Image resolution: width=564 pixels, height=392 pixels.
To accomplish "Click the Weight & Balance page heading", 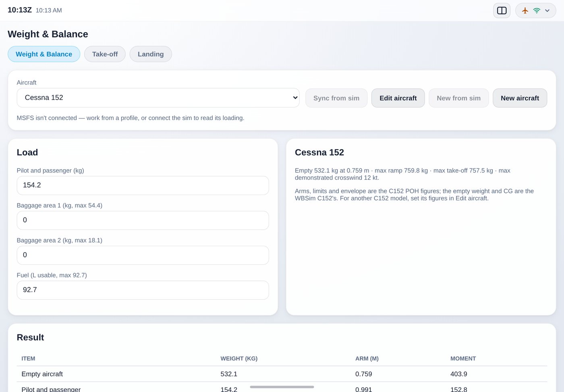I will [48, 34].
